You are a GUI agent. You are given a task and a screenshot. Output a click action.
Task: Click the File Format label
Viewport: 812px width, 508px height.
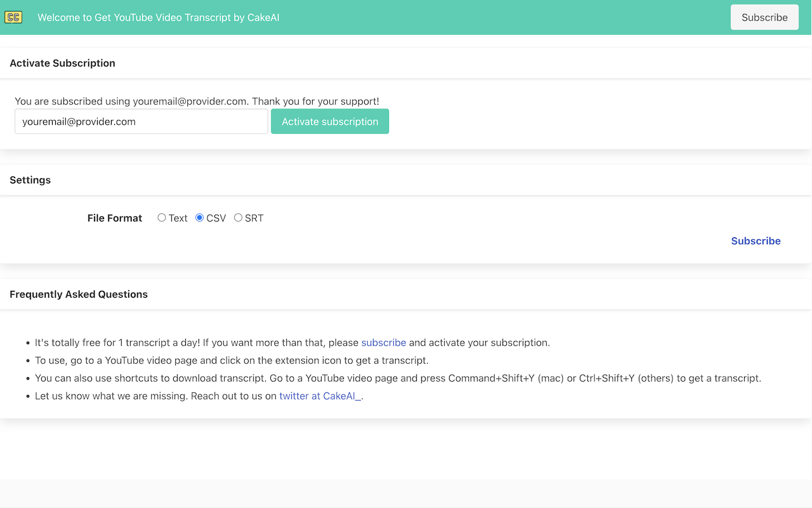point(114,218)
